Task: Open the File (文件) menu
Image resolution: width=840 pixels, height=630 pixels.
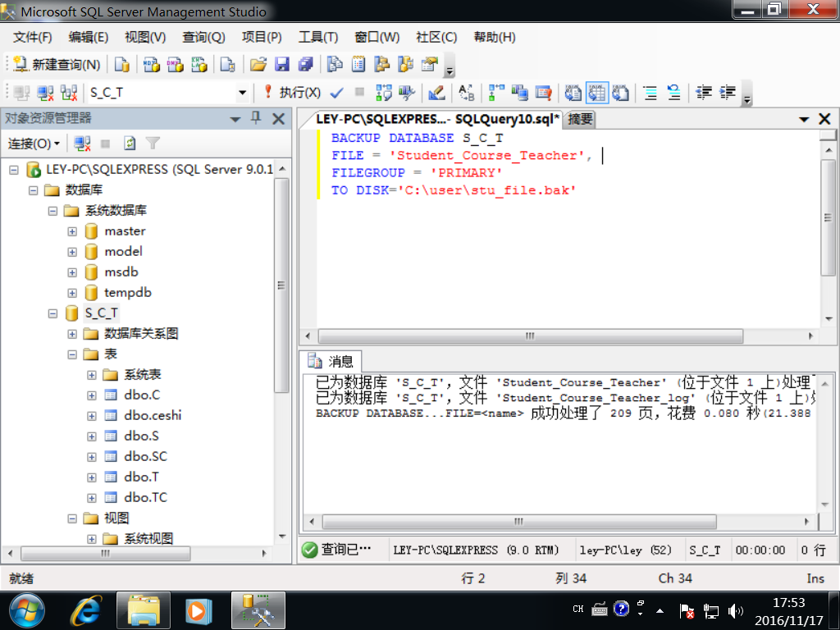Action: pyautogui.click(x=32, y=37)
